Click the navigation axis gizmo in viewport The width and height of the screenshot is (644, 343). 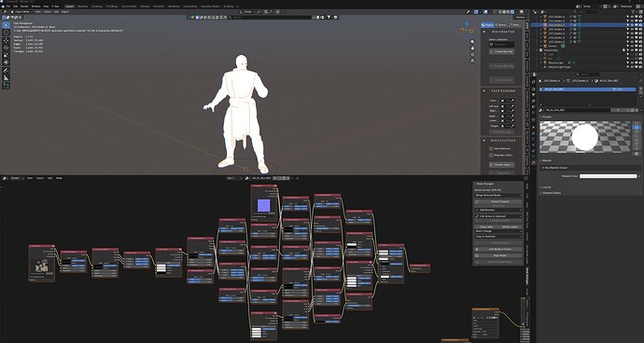[466, 30]
